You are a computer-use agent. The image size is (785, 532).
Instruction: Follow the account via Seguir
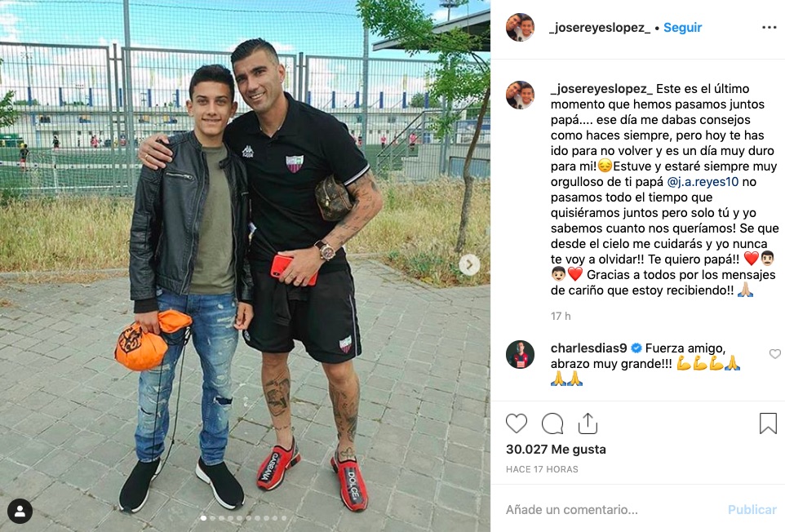coord(682,28)
